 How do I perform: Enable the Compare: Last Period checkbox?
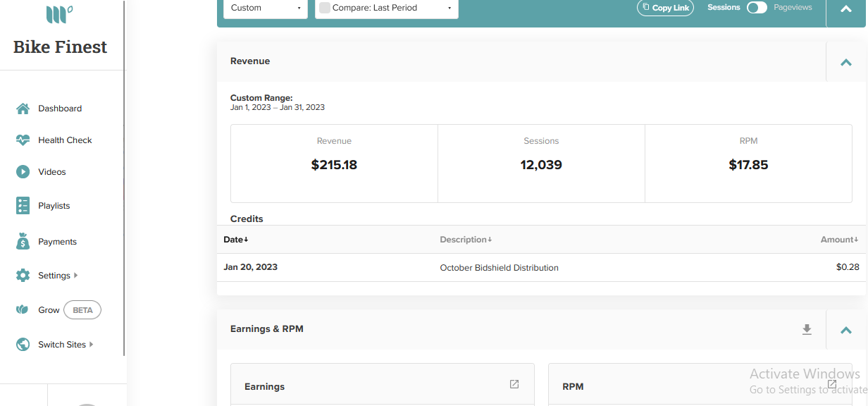point(325,8)
